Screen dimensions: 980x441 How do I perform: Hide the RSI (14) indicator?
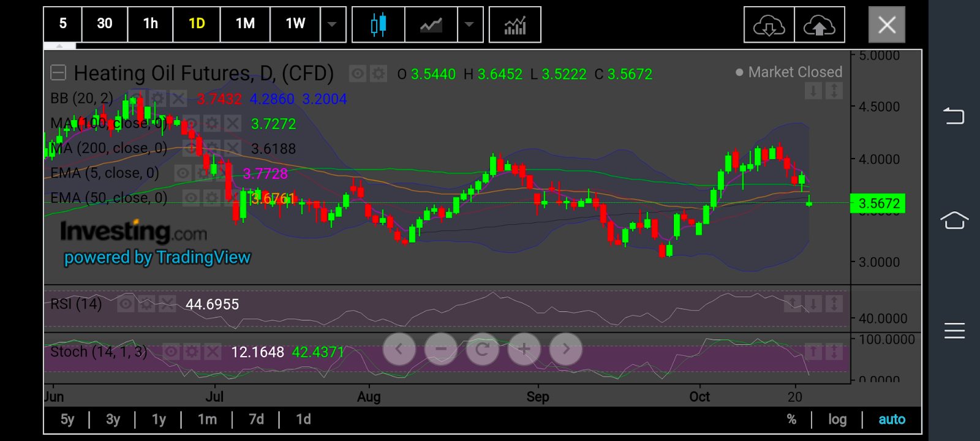126,304
